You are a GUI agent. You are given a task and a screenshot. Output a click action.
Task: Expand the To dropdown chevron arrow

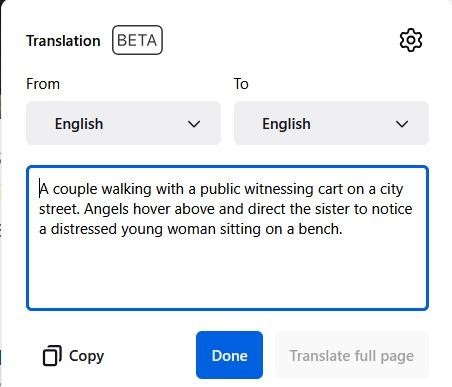coord(402,124)
